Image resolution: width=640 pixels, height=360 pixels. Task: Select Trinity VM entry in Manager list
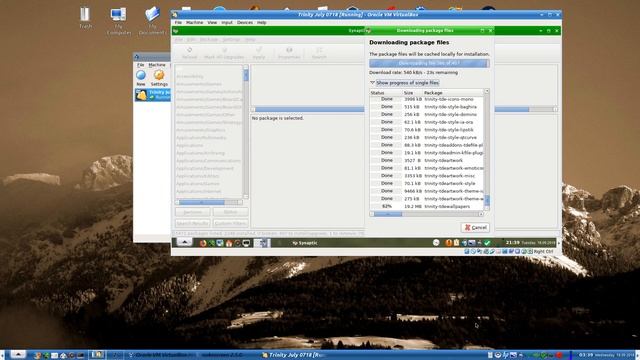coord(153,95)
